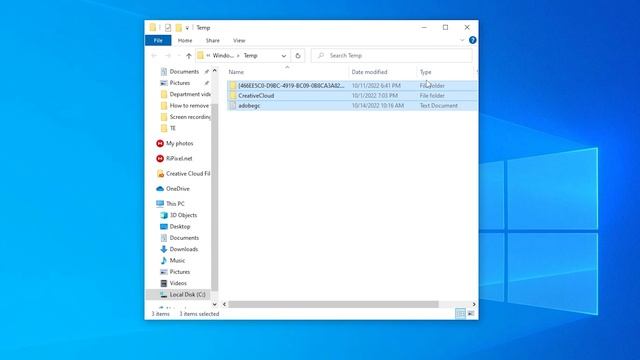Go back with the Back arrow

(x=154, y=56)
